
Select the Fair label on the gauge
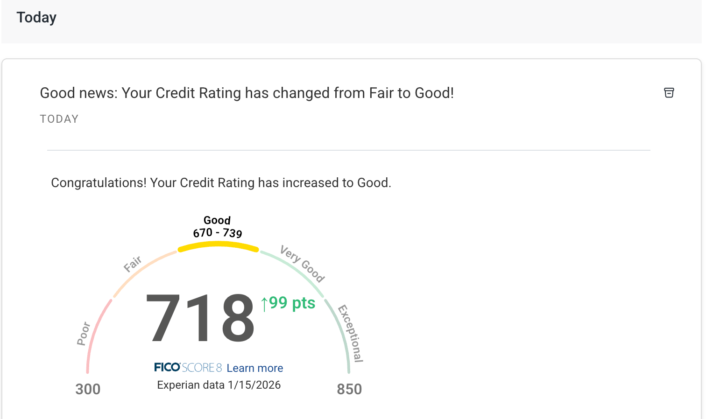[x=133, y=265]
